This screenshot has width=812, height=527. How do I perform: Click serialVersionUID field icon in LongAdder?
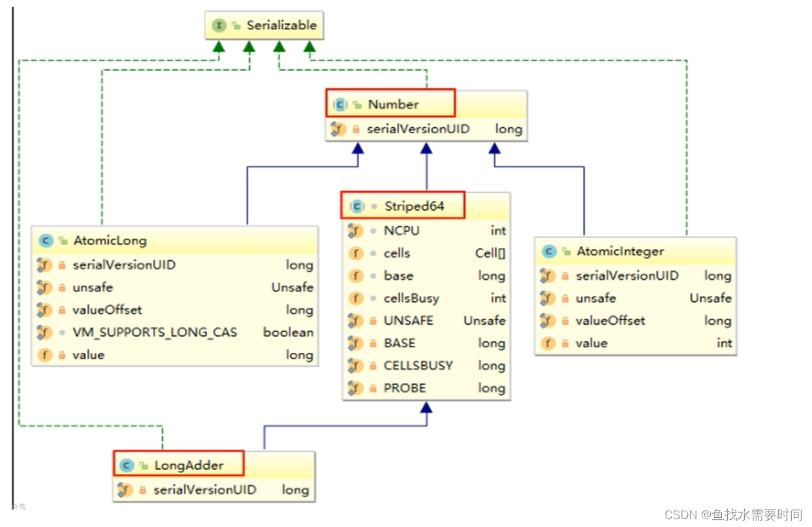[125, 490]
